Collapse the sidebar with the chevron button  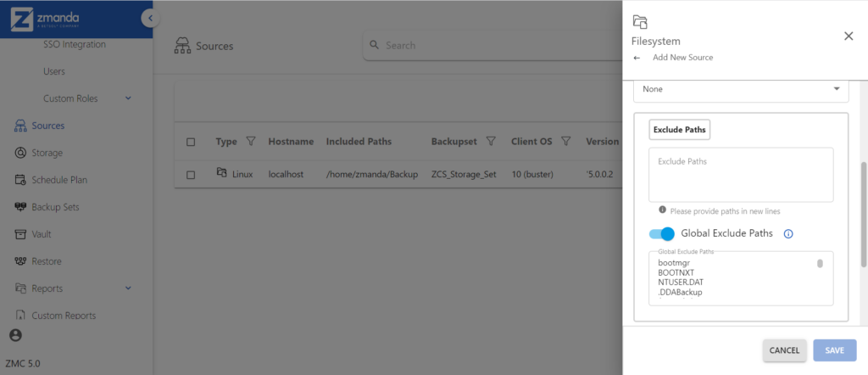[x=150, y=19]
